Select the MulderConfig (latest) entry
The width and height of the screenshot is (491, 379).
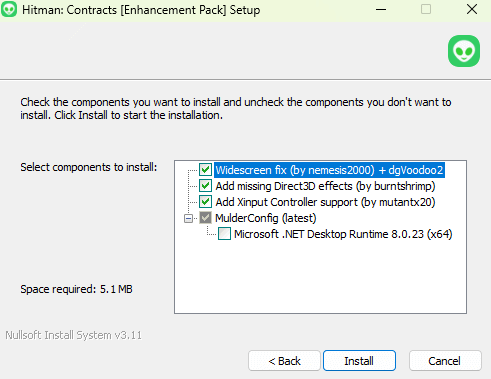point(266,218)
